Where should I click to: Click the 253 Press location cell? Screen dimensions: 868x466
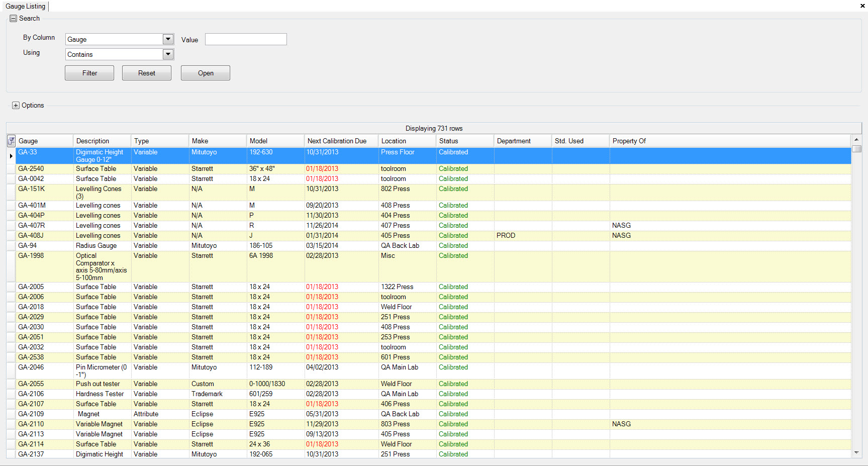tap(408, 337)
